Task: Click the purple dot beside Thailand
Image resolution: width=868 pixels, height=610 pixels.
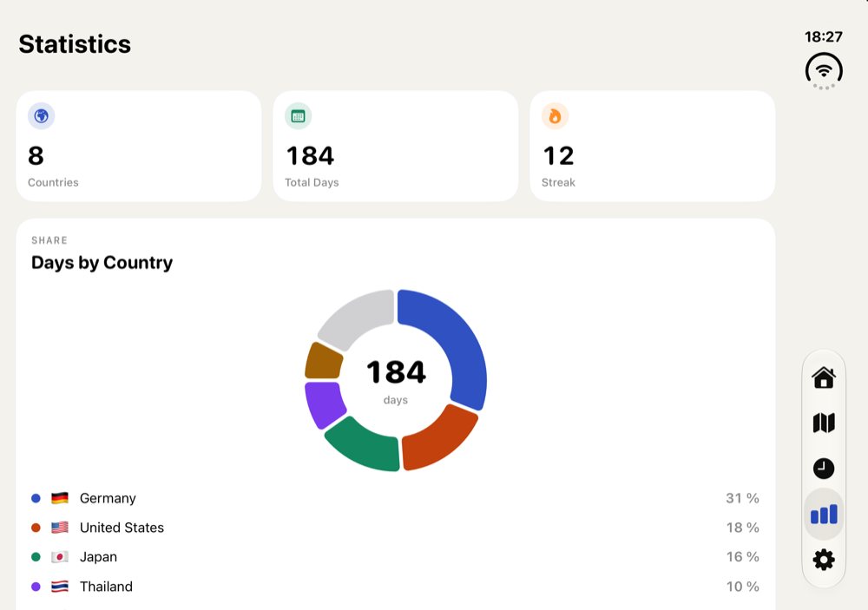Action: (x=36, y=587)
